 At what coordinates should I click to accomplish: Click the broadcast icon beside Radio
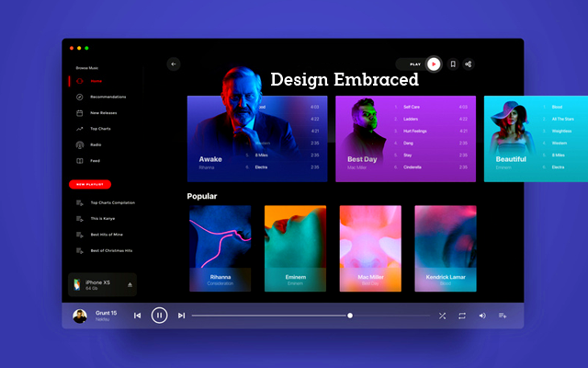(80, 145)
